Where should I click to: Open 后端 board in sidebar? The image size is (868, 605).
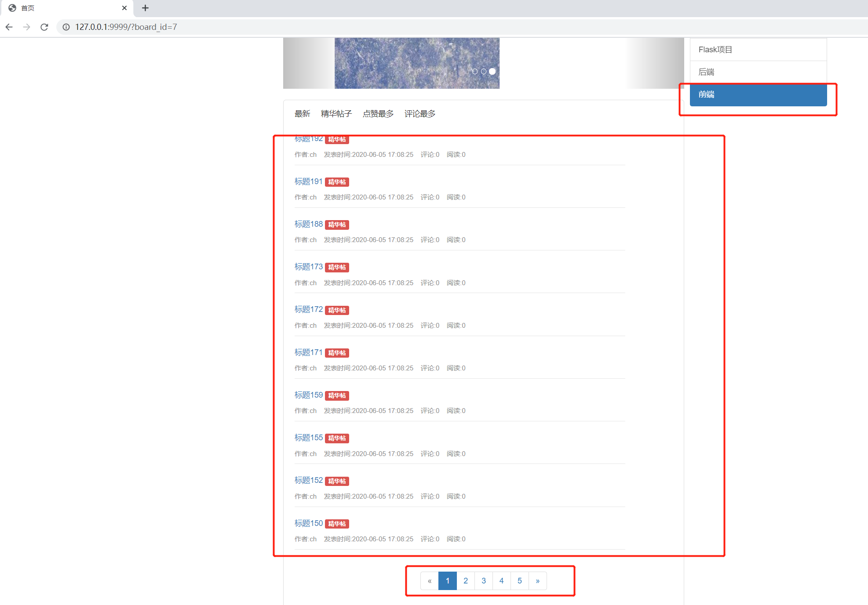(758, 72)
